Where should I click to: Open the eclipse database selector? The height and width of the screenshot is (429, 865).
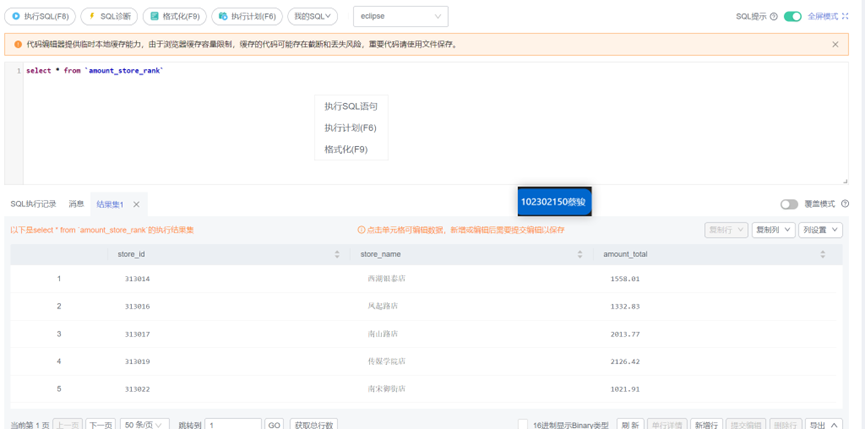coord(401,16)
